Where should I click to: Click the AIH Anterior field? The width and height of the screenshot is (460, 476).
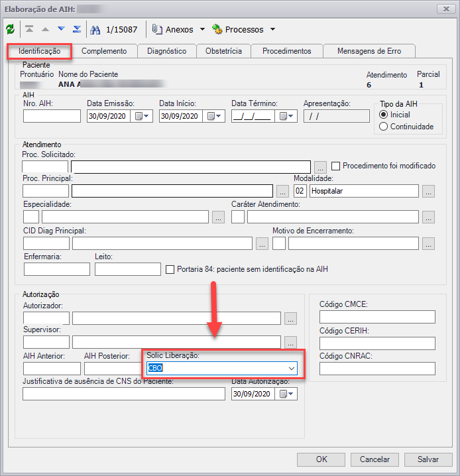52,369
